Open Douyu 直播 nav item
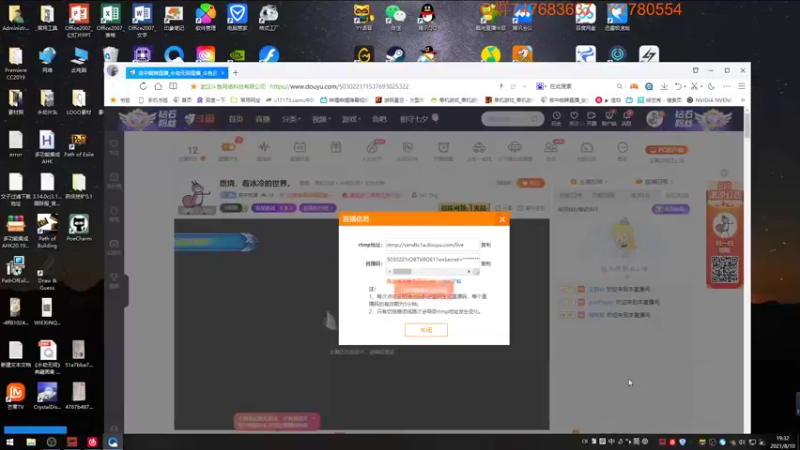This screenshot has height=450, width=800. click(x=263, y=119)
